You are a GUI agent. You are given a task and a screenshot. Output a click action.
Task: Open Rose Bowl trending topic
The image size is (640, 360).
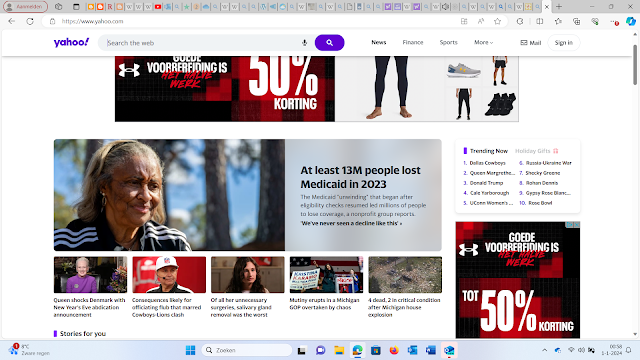540,203
